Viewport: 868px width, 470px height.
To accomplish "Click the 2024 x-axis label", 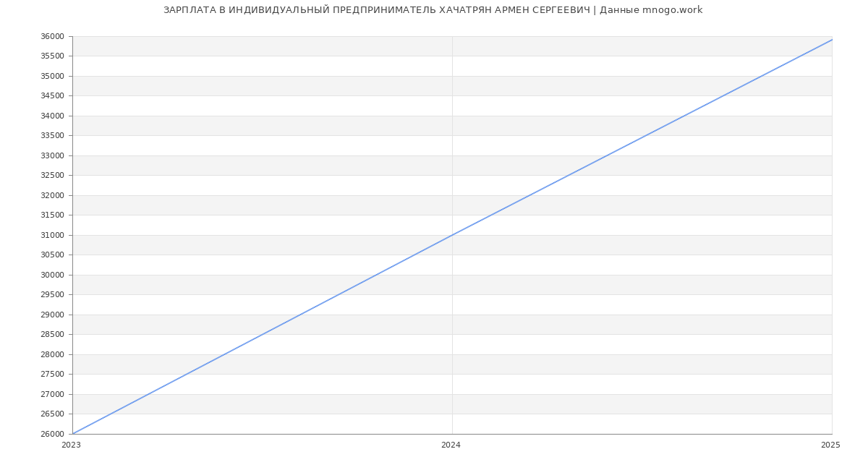I will 451,445.
